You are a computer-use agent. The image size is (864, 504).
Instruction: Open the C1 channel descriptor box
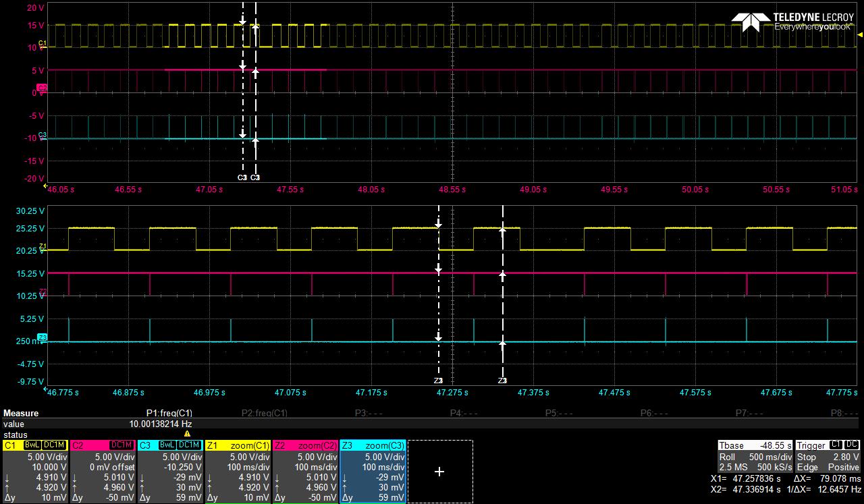(x=35, y=472)
